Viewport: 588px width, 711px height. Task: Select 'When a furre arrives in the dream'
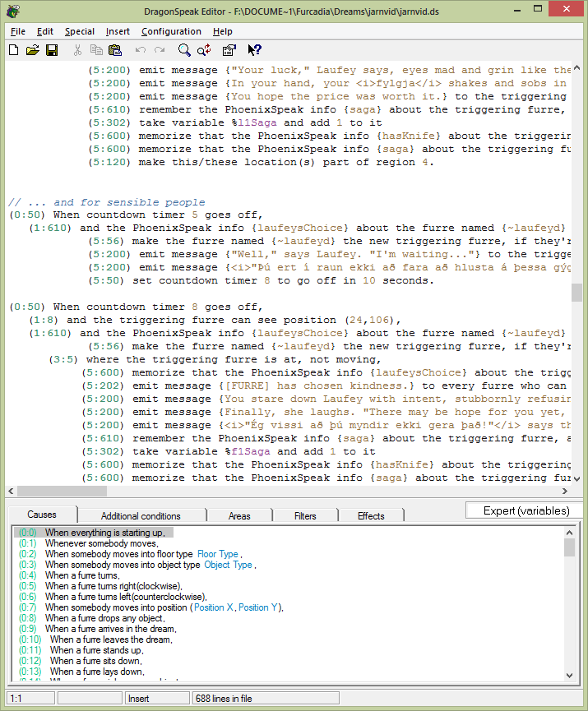[x=98, y=629]
